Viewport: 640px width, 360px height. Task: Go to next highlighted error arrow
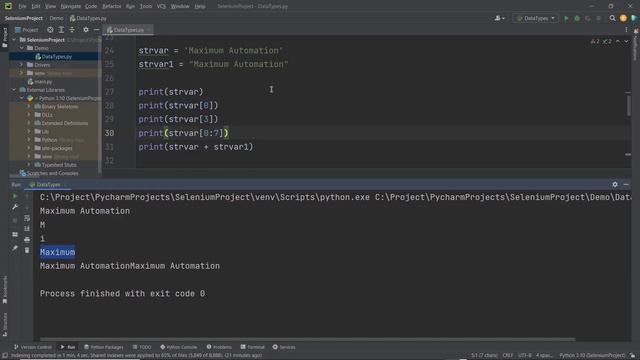(x=626, y=41)
